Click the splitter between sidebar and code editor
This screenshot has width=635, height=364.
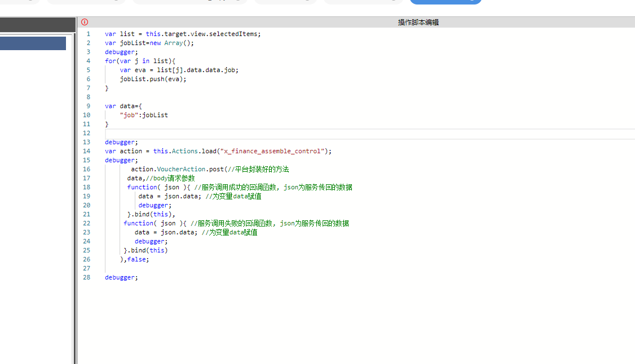(74, 169)
